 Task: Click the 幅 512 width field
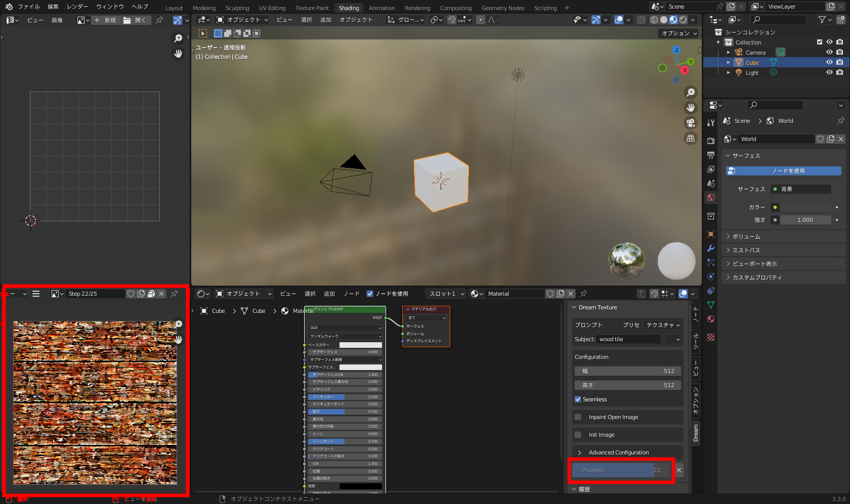coord(628,371)
